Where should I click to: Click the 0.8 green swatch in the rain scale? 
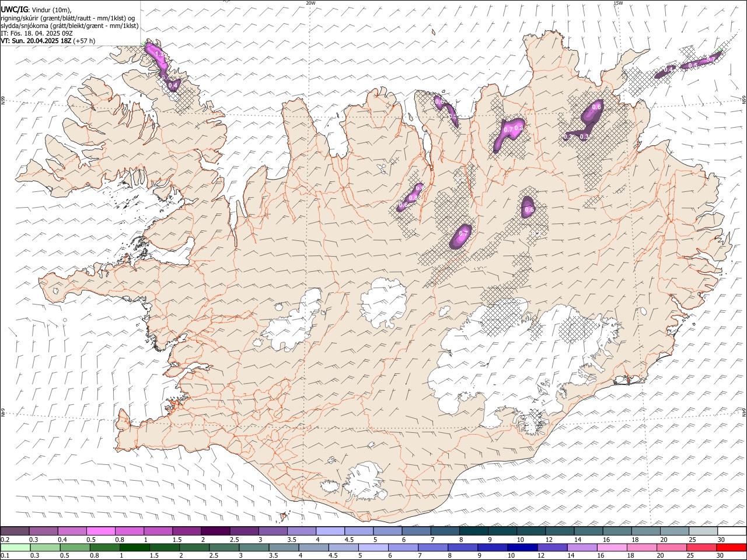coord(104,547)
